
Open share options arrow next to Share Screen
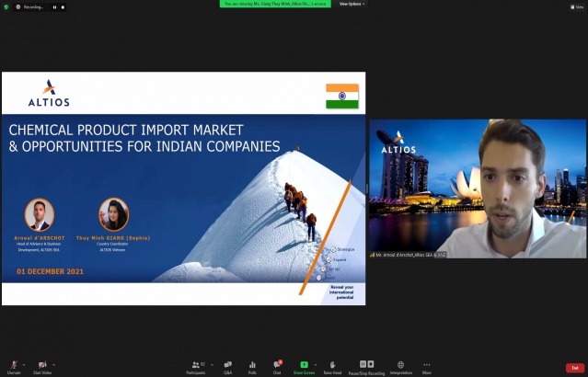pyautogui.click(x=315, y=365)
